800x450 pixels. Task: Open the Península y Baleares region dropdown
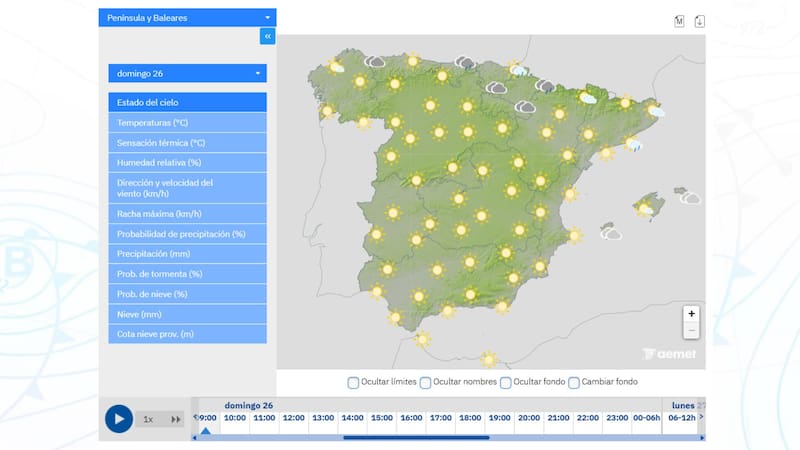pos(187,17)
